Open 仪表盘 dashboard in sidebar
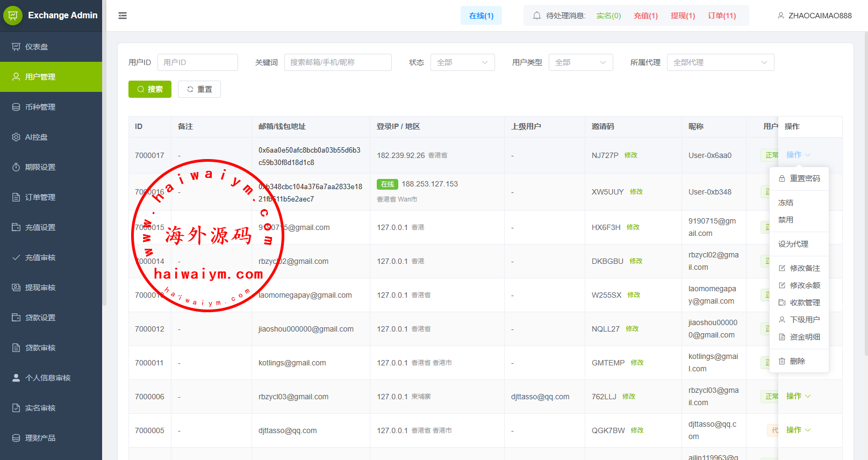This screenshot has height=460, width=868. pos(37,47)
